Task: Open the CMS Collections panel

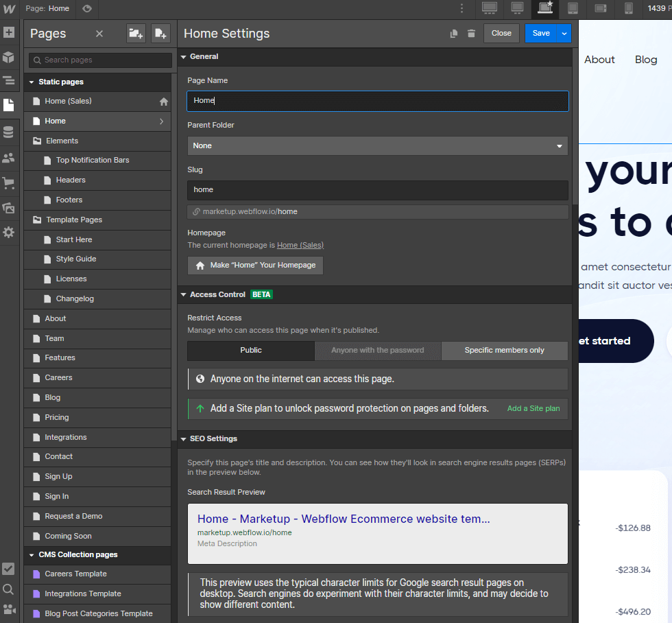Action: 10,130
